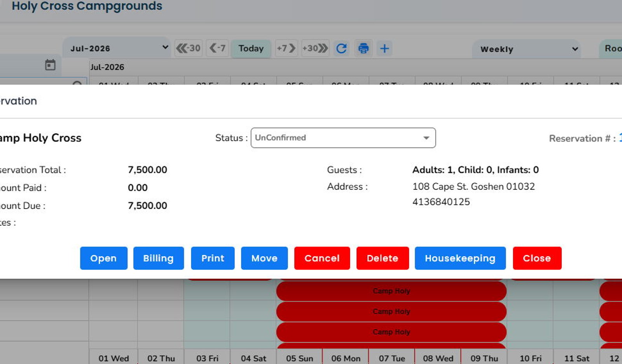
Task: Open the Weekly view dropdown
Action: point(526,49)
